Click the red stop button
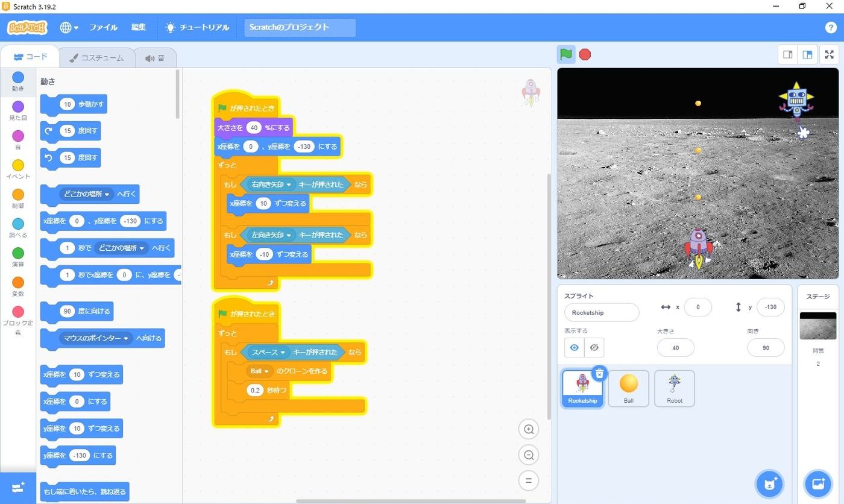Viewport: 844px width, 504px height. tap(585, 54)
